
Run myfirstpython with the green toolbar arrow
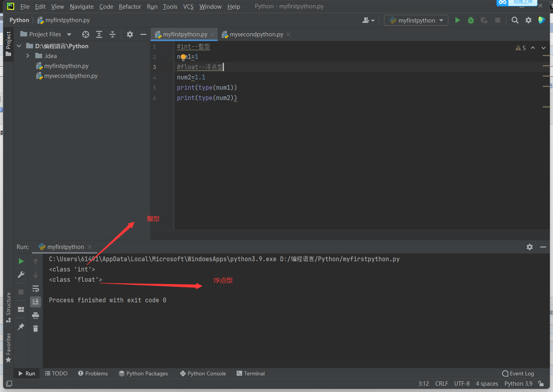point(457,20)
